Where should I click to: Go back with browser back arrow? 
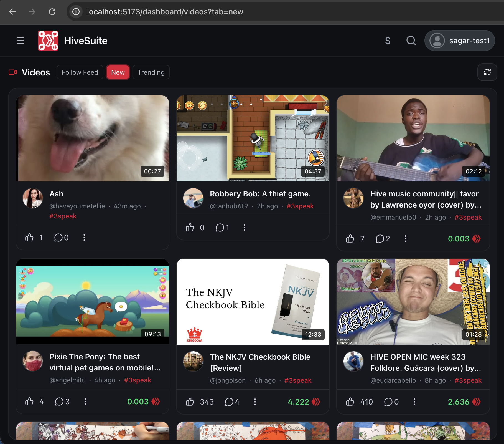tap(12, 12)
